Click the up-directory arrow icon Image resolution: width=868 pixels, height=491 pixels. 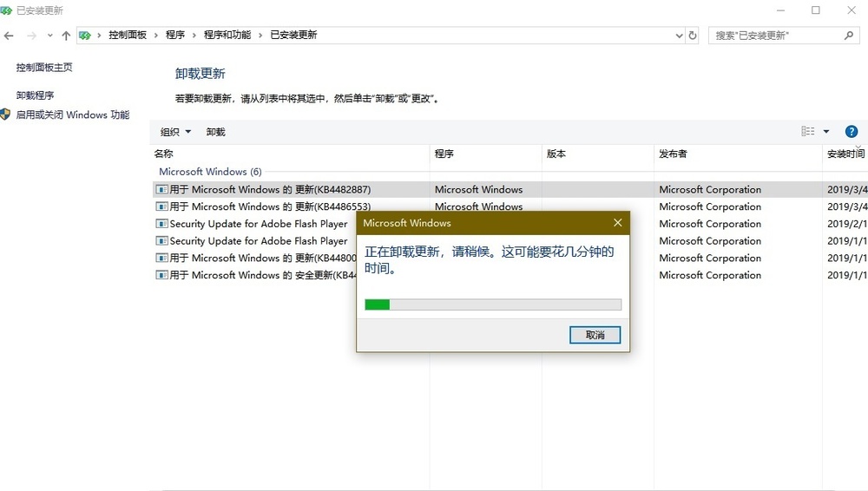click(x=66, y=36)
